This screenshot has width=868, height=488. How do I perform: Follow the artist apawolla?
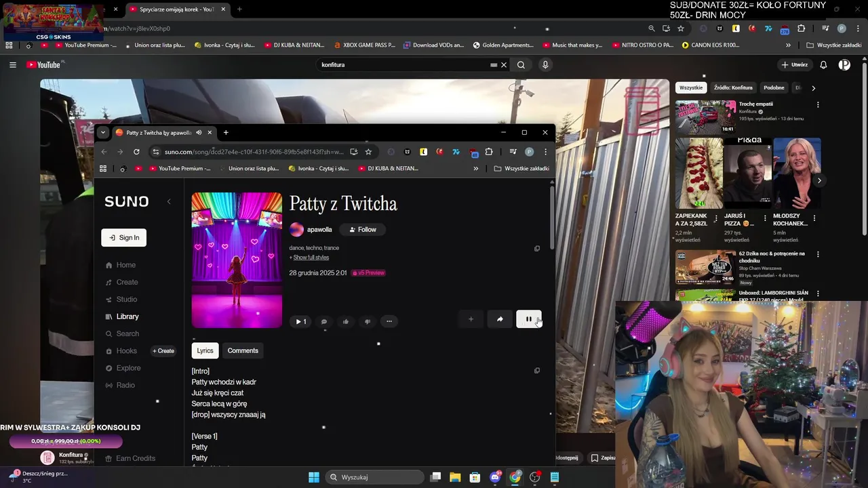pos(363,230)
